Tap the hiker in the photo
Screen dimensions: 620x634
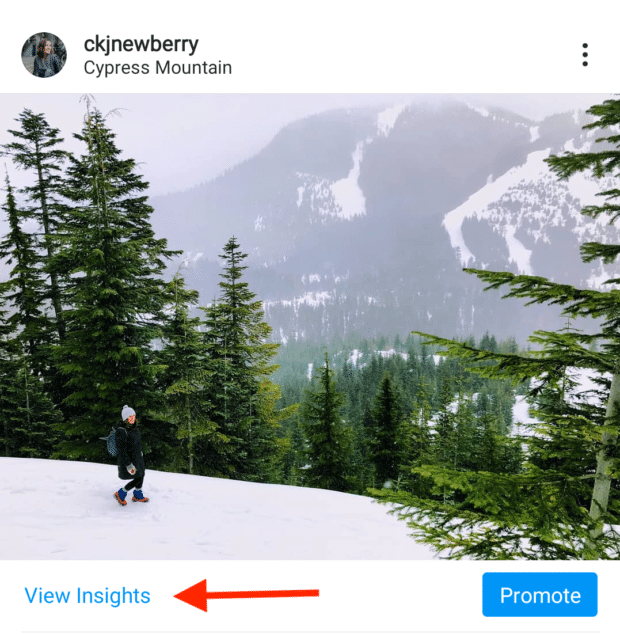pyautogui.click(x=129, y=455)
